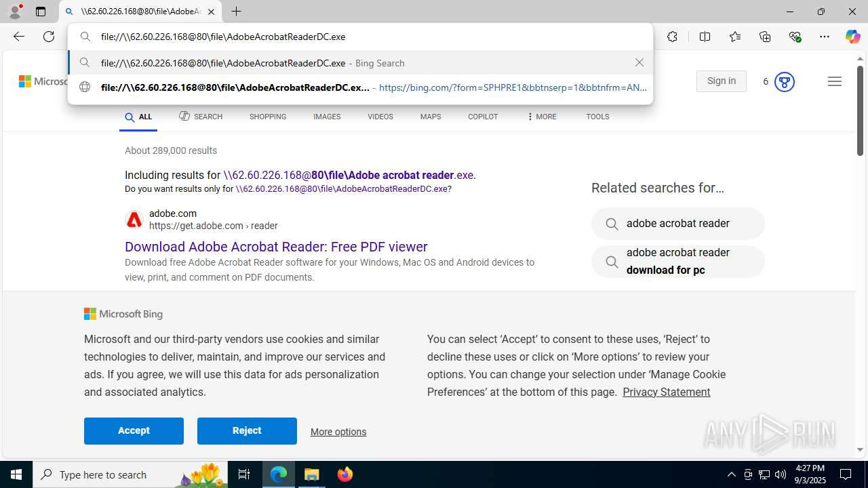Click the vertical page scrollbar
The image size is (868, 488).
(x=860, y=112)
